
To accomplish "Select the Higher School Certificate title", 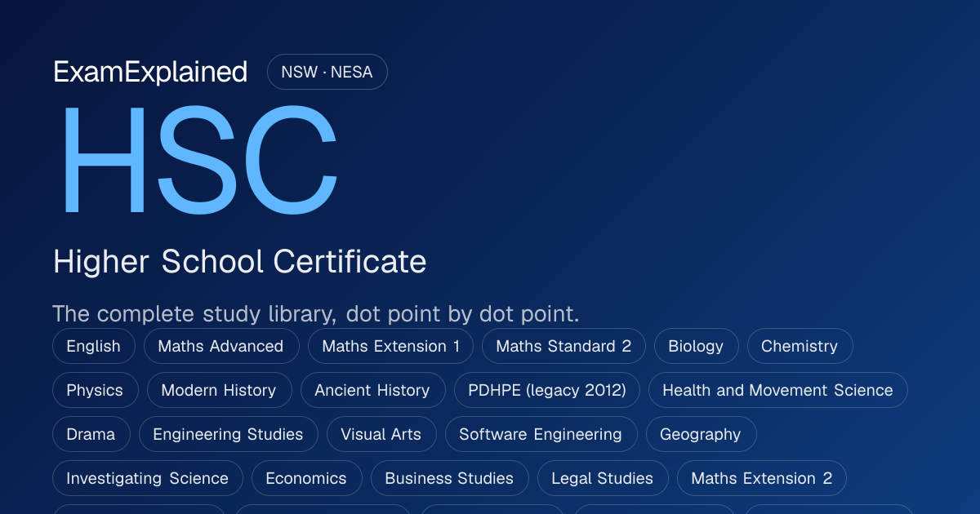I will (x=240, y=262).
